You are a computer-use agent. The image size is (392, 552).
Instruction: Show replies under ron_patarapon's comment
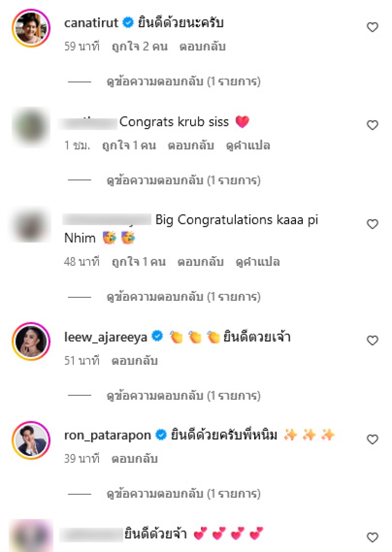tap(183, 494)
